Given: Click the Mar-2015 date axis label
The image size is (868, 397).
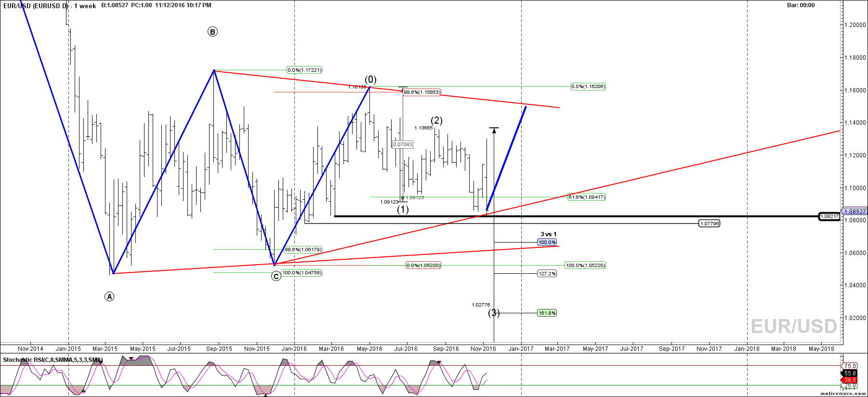Looking at the screenshot, I should click(x=105, y=349).
